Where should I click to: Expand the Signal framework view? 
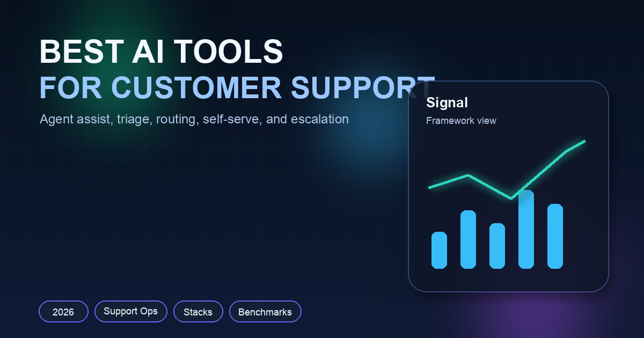[508, 187]
